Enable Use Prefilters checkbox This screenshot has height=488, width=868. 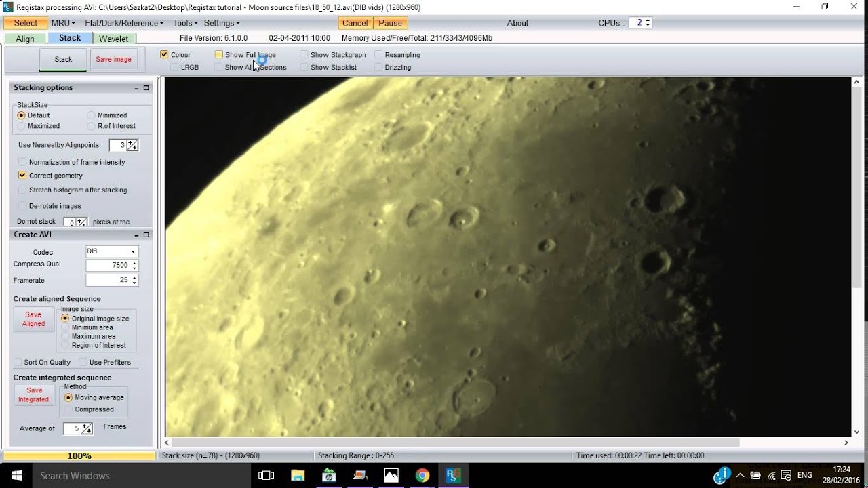pyautogui.click(x=83, y=362)
